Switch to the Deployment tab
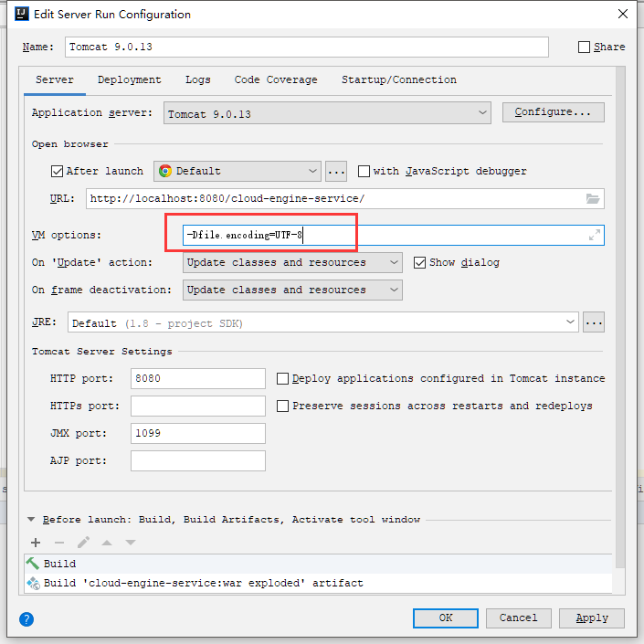644x644 pixels. pos(130,79)
